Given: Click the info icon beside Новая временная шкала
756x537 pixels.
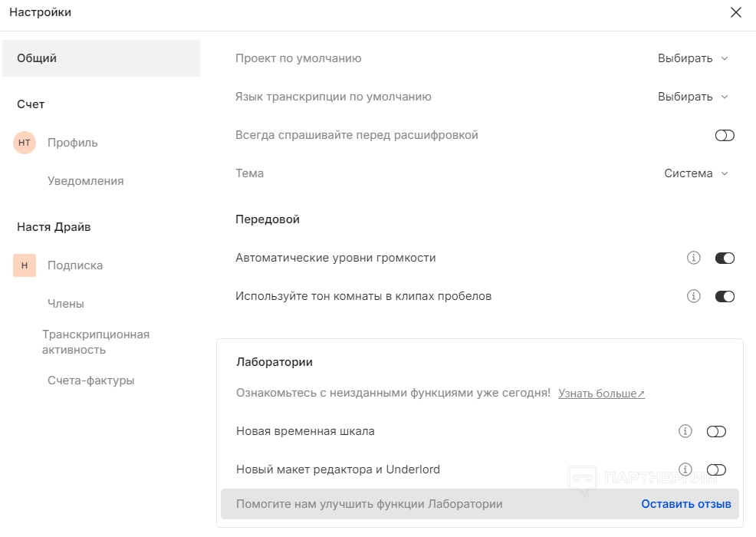Looking at the screenshot, I should pyautogui.click(x=685, y=431).
